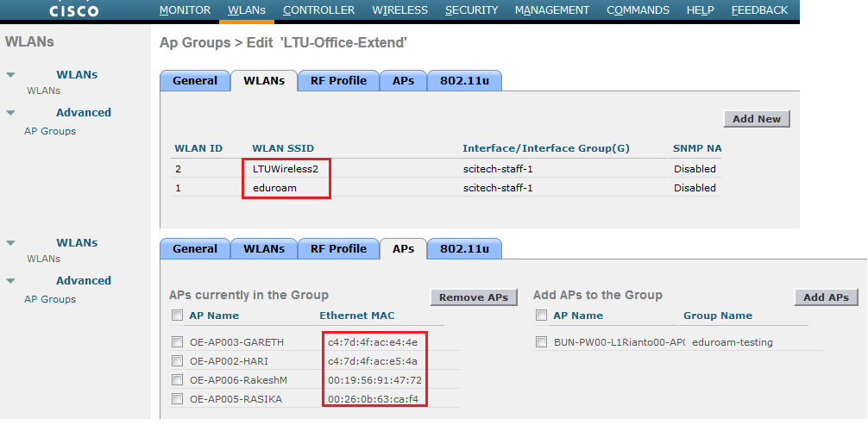Tick the OE-AP003-GARETH checkbox
868x425 pixels.
click(x=178, y=342)
